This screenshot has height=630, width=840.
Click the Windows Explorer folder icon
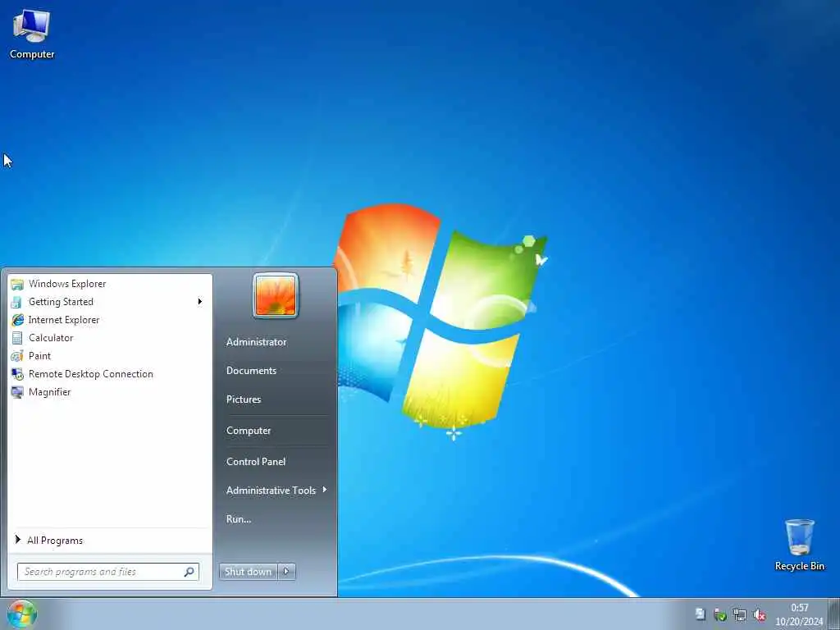coord(17,284)
